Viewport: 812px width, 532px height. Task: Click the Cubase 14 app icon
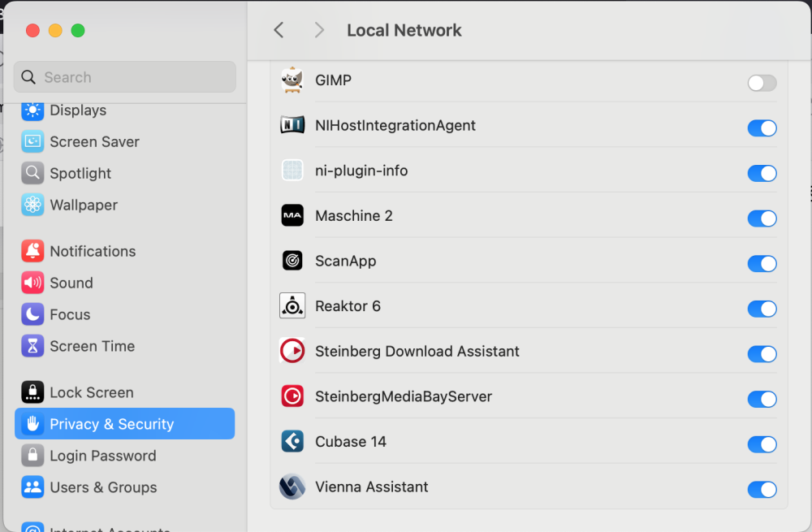pos(292,441)
